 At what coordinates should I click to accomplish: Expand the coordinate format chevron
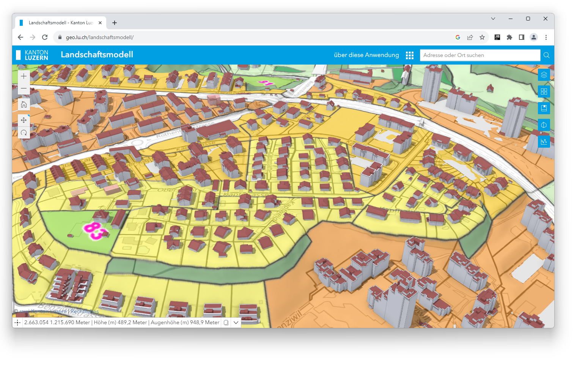(x=236, y=323)
